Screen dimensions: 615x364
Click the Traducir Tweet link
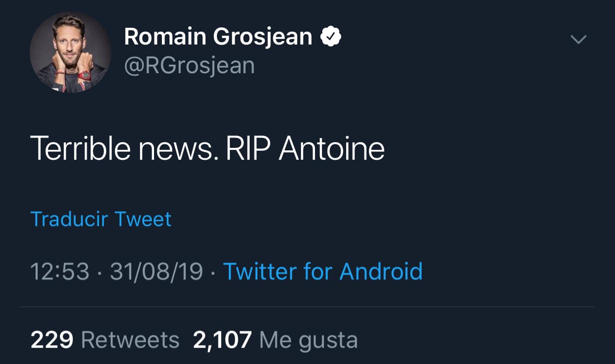click(x=101, y=219)
